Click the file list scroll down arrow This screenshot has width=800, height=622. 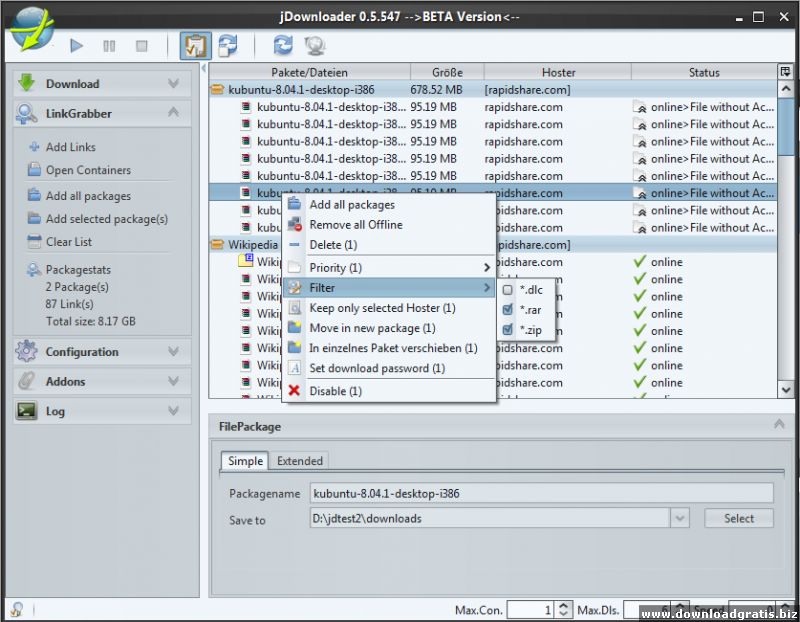pyautogui.click(x=786, y=390)
